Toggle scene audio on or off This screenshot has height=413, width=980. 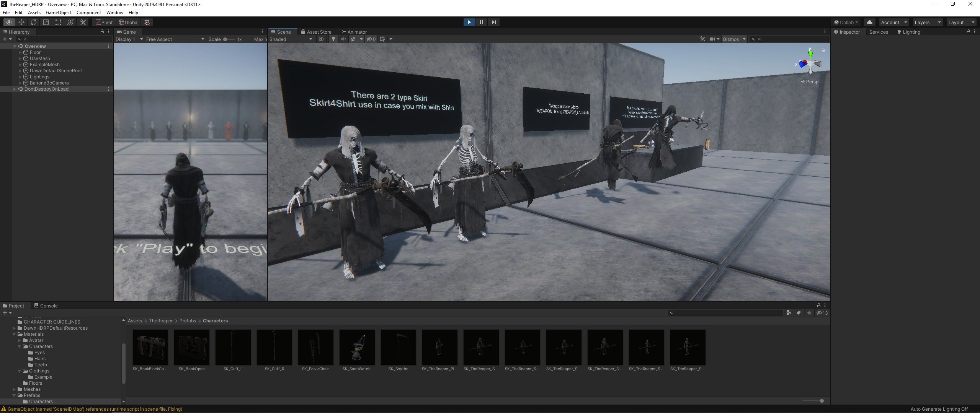(x=343, y=39)
